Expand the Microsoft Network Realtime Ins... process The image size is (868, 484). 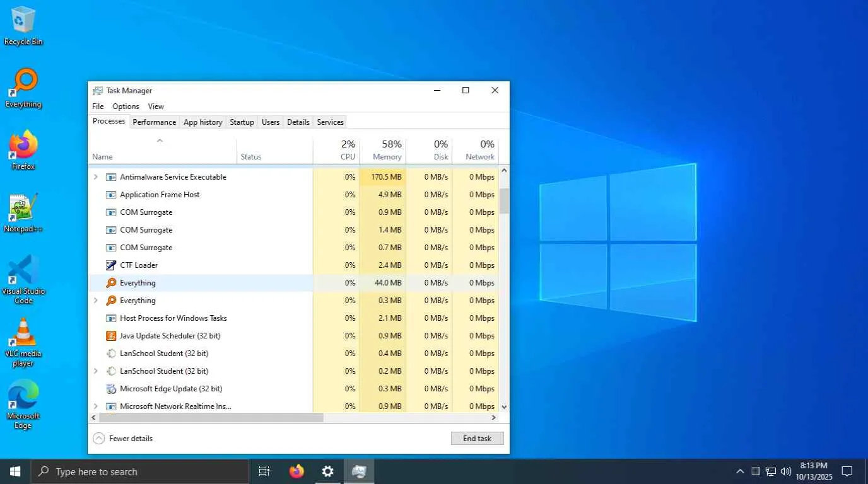point(96,406)
